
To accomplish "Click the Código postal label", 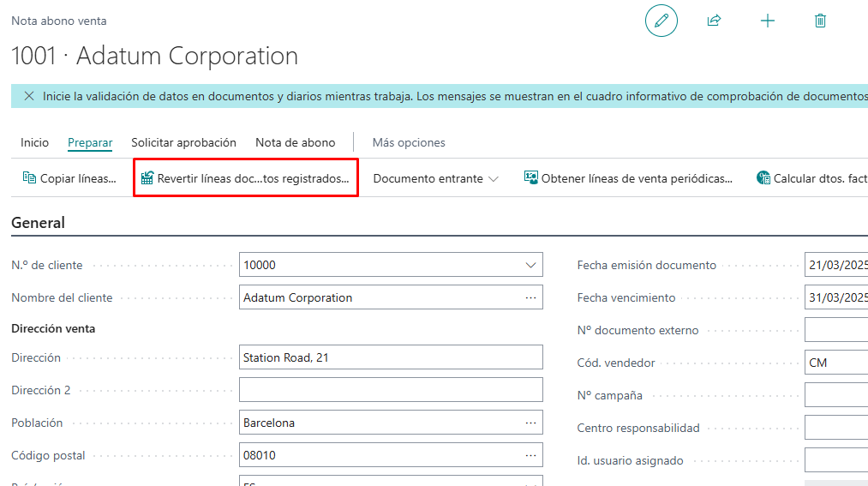I will click(48, 455).
